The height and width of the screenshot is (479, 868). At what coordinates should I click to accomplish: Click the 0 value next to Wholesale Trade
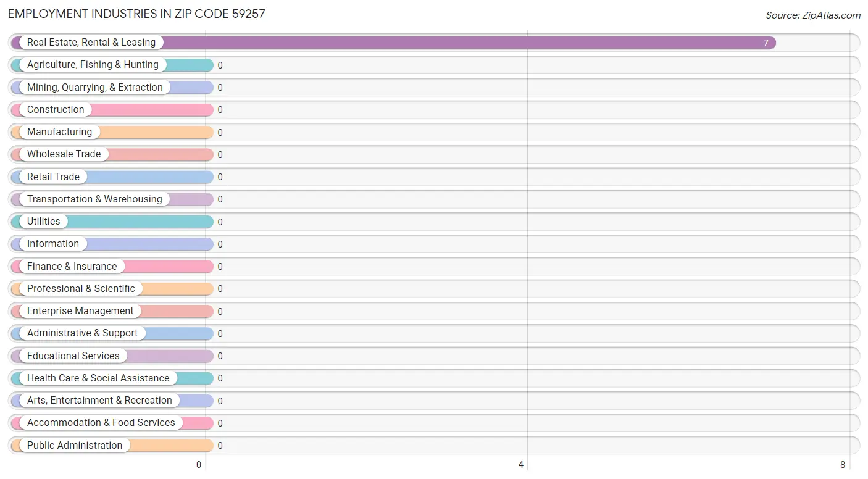pos(220,155)
